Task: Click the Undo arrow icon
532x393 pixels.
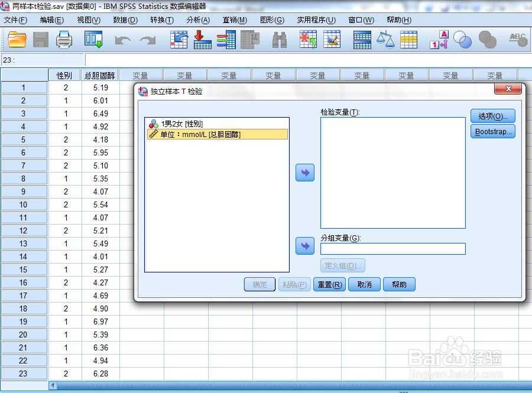Action: tap(122, 40)
